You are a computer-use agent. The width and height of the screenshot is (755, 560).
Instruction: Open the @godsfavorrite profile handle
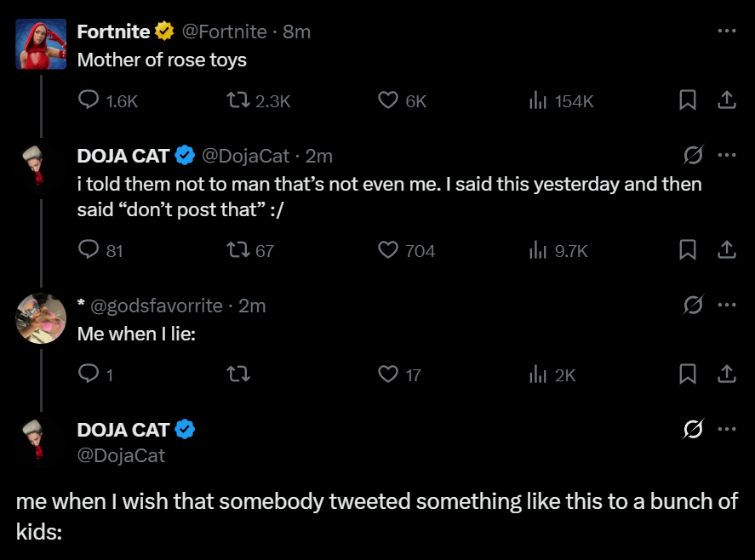pyautogui.click(x=157, y=306)
